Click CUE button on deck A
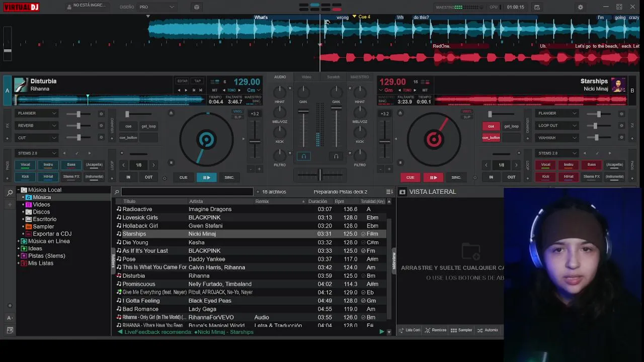The image size is (644, 362). pos(183,177)
